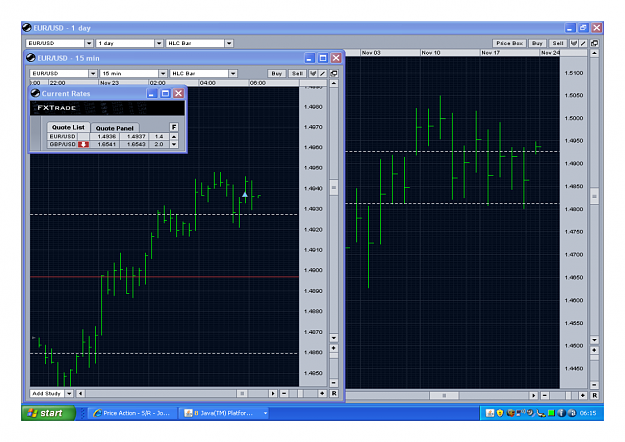Click the R reset button in 15 min chart
This screenshot has height=442, width=625.
334,393
